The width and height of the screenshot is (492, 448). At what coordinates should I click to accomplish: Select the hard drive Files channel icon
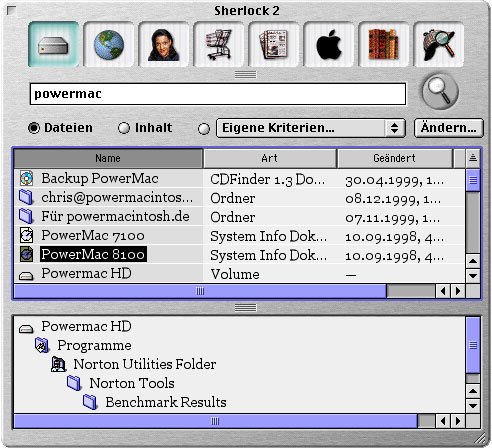tap(54, 44)
